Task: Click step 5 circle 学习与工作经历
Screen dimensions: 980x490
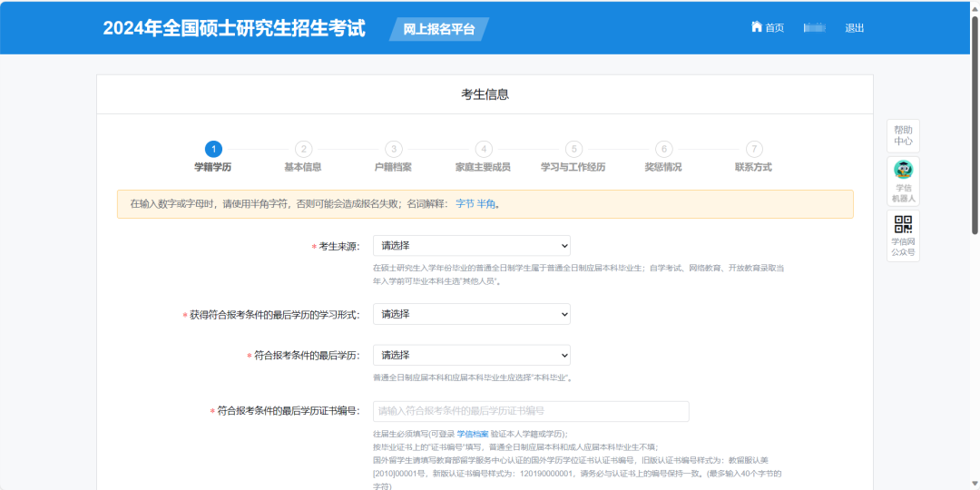Action: click(573, 150)
